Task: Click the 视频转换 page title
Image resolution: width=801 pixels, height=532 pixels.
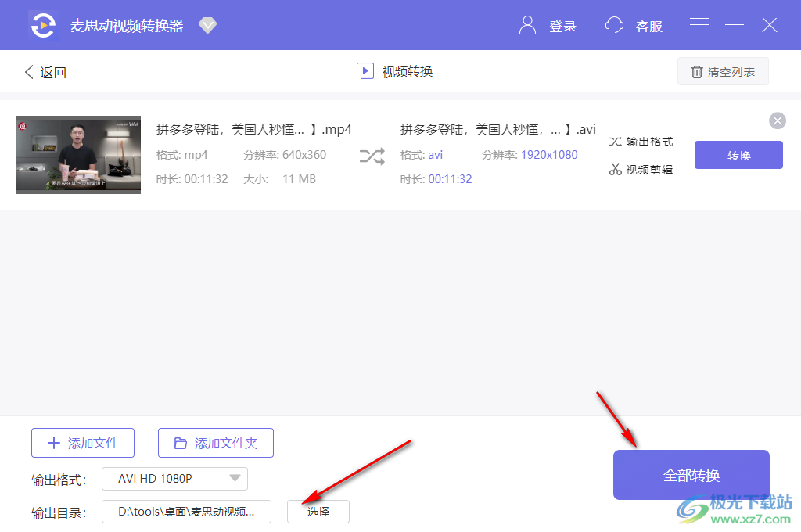Action: click(408, 71)
